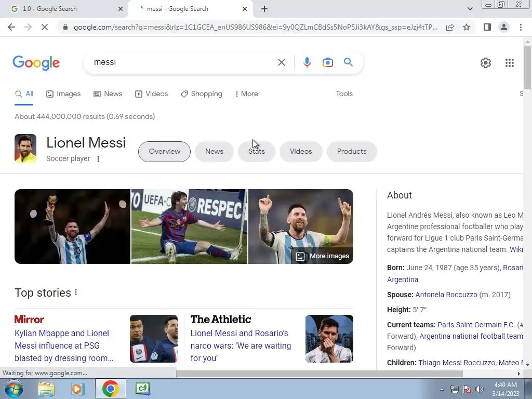The width and height of the screenshot is (532, 399).
Task: Open Messi holding trophy image
Action: pos(72,227)
